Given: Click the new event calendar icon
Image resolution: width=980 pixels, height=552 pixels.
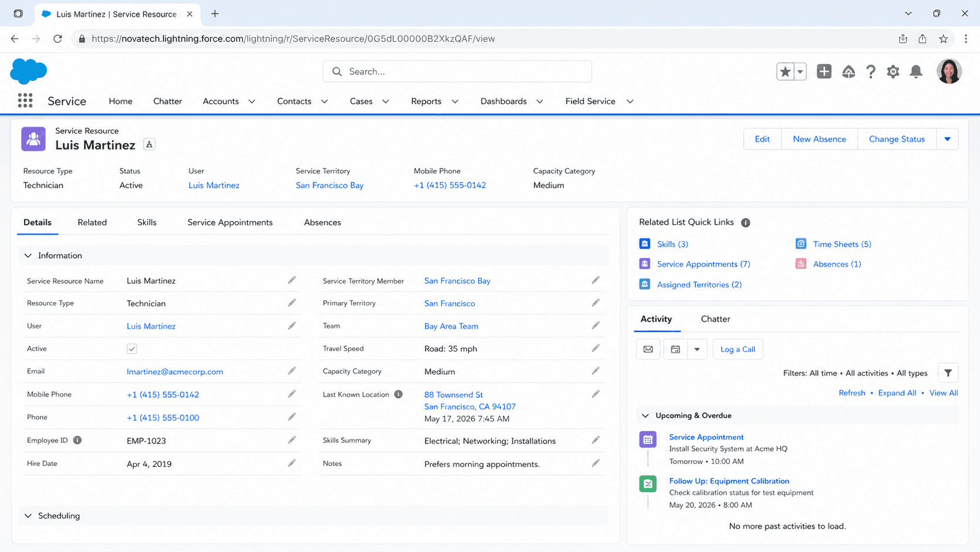Looking at the screenshot, I should click(x=675, y=349).
